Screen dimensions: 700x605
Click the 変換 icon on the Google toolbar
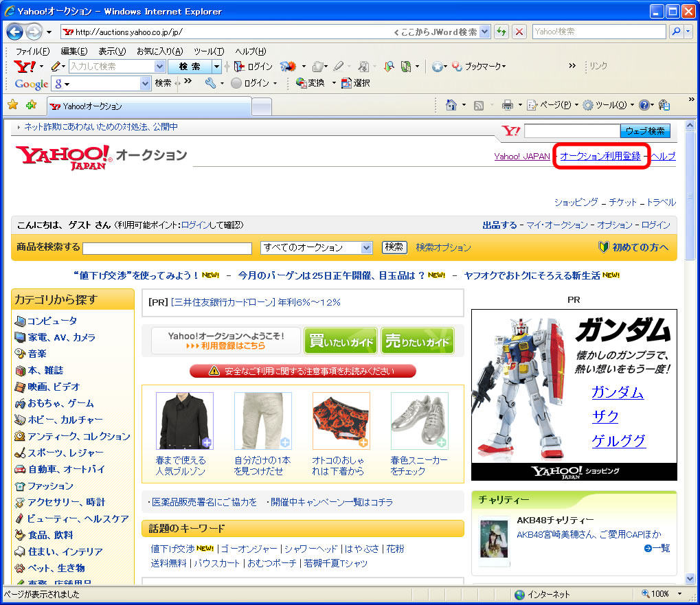[301, 83]
